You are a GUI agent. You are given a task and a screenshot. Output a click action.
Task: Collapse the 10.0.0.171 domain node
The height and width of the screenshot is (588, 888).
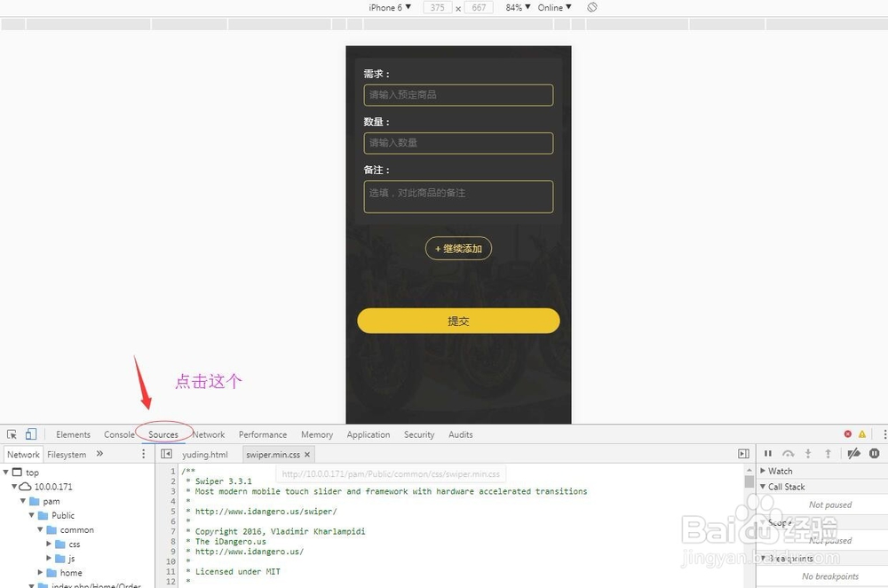[14, 487]
